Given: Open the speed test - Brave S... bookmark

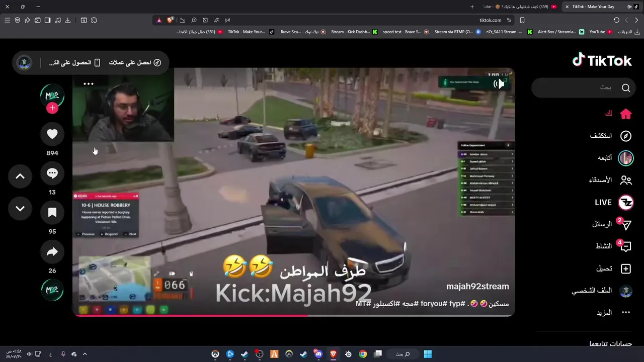Looking at the screenshot, I should (406, 32).
